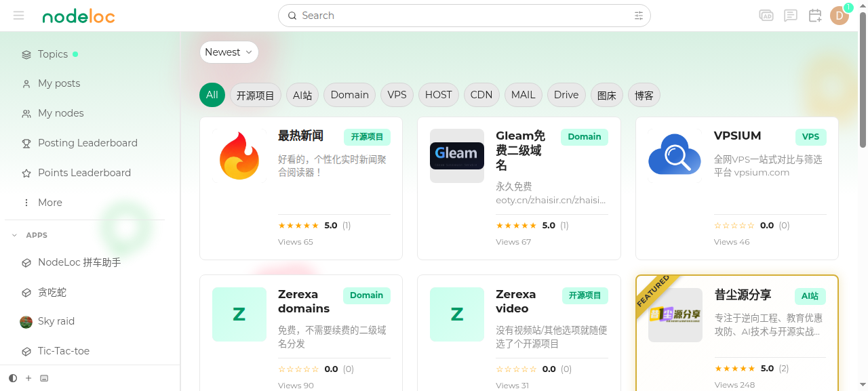The width and height of the screenshot is (868, 391).
Task: Open the calendar check-in icon
Action: tap(815, 16)
